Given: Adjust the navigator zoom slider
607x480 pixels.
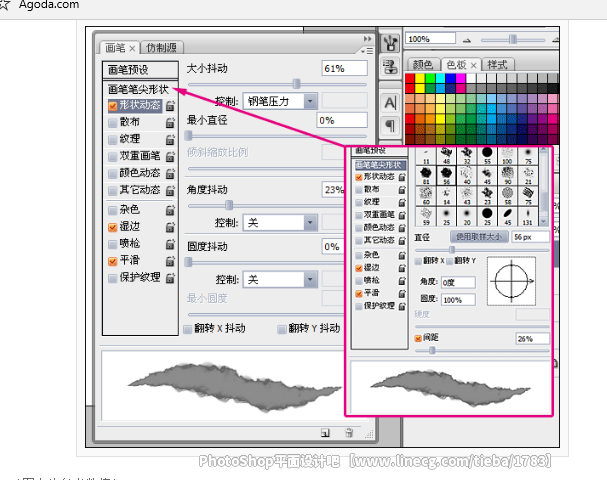Looking at the screenshot, I should (513, 39).
